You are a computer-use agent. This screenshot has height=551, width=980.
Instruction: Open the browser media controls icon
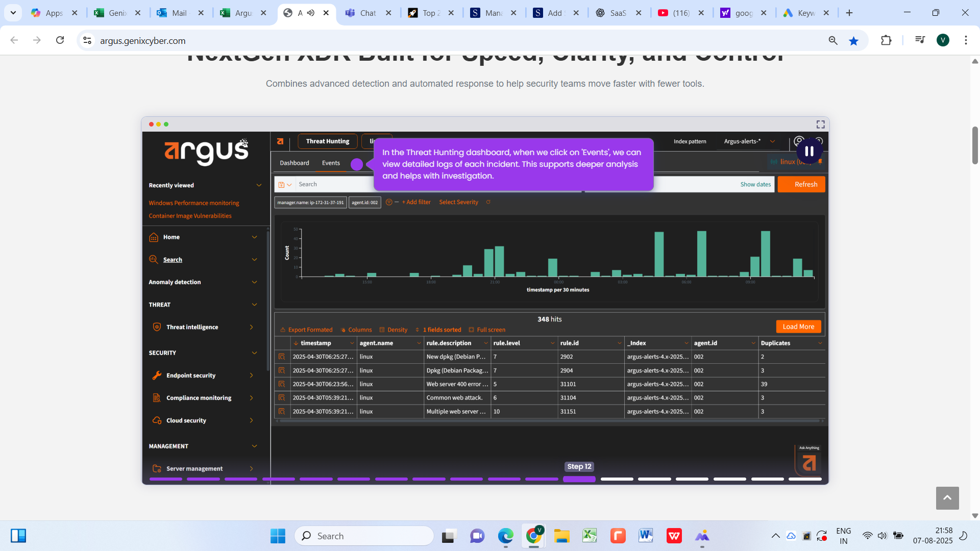(920, 40)
